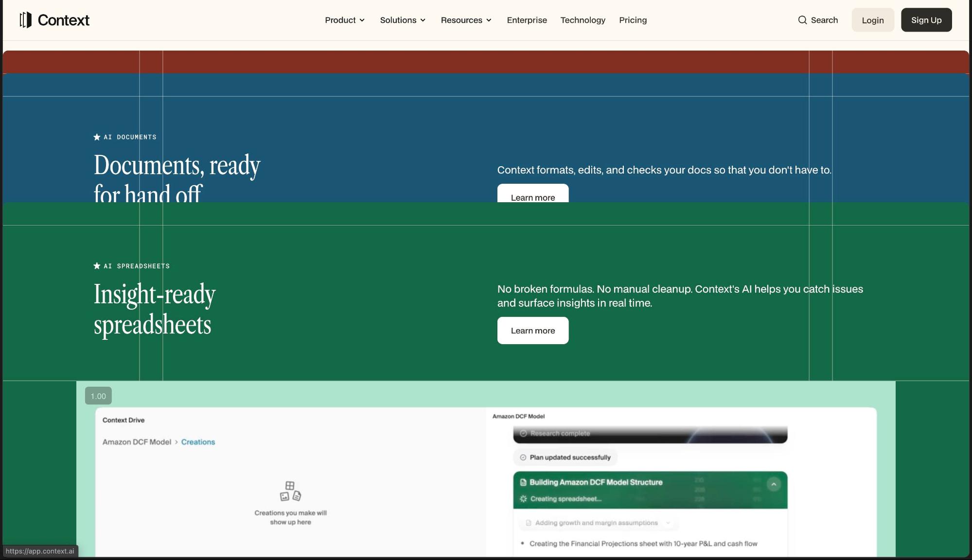Image resolution: width=972 pixels, height=560 pixels.
Task: Click the Context logo icon
Action: point(25,20)
